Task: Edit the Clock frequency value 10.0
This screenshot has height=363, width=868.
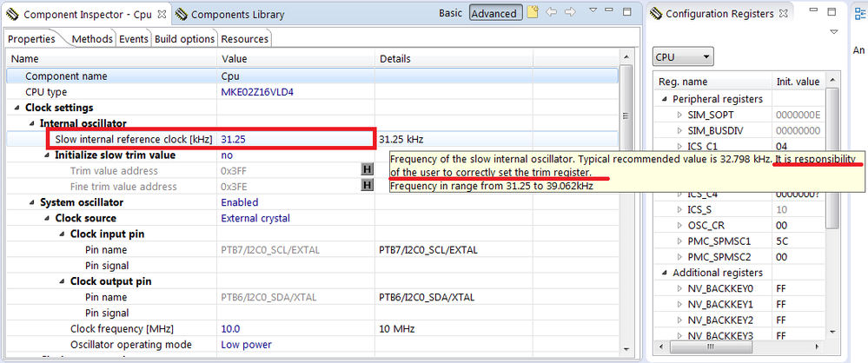Action: (x=296, y=329)
